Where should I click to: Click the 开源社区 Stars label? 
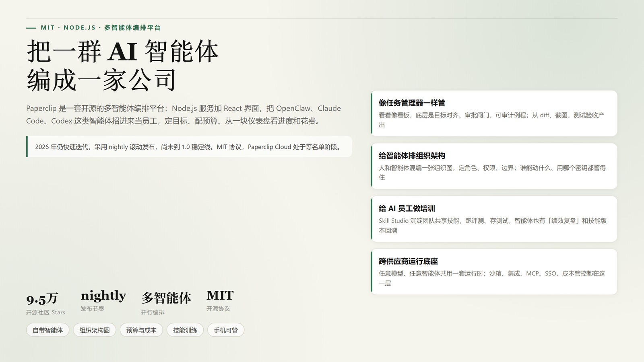point(45,313)
